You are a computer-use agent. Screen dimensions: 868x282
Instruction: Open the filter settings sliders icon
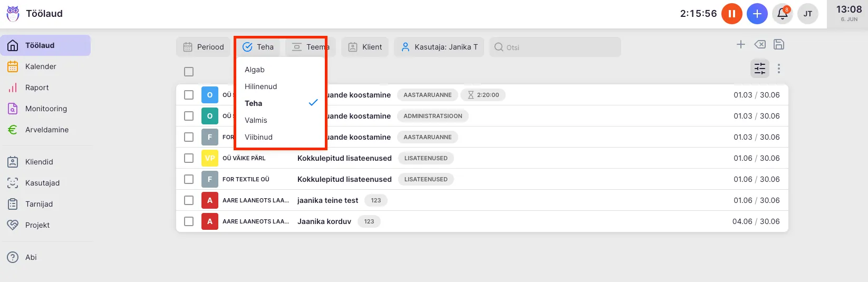tap(759, 69)
